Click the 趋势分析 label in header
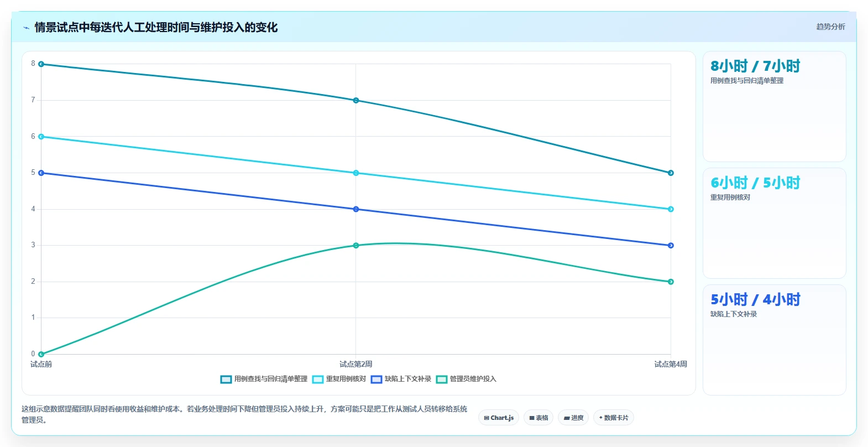The height and width of the screenshot is (447, 868). [830, 27]
